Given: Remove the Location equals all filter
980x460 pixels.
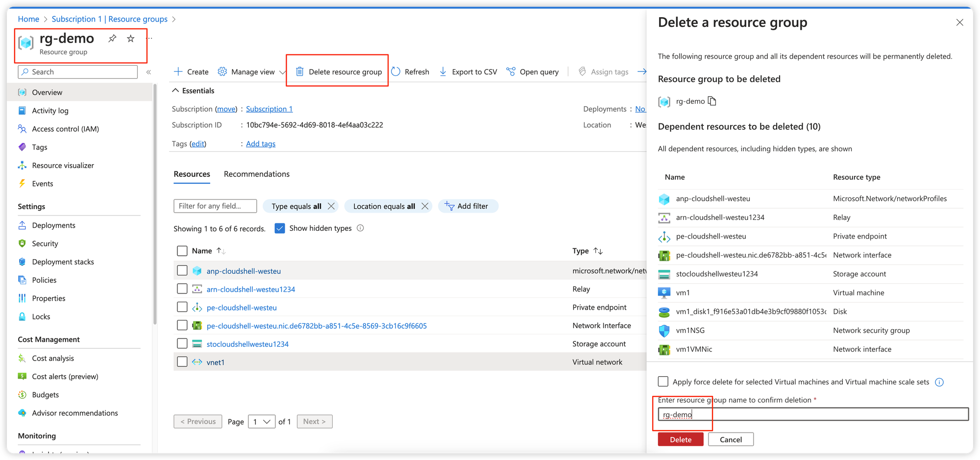Looking at the screenshot, I should [425, 206].
